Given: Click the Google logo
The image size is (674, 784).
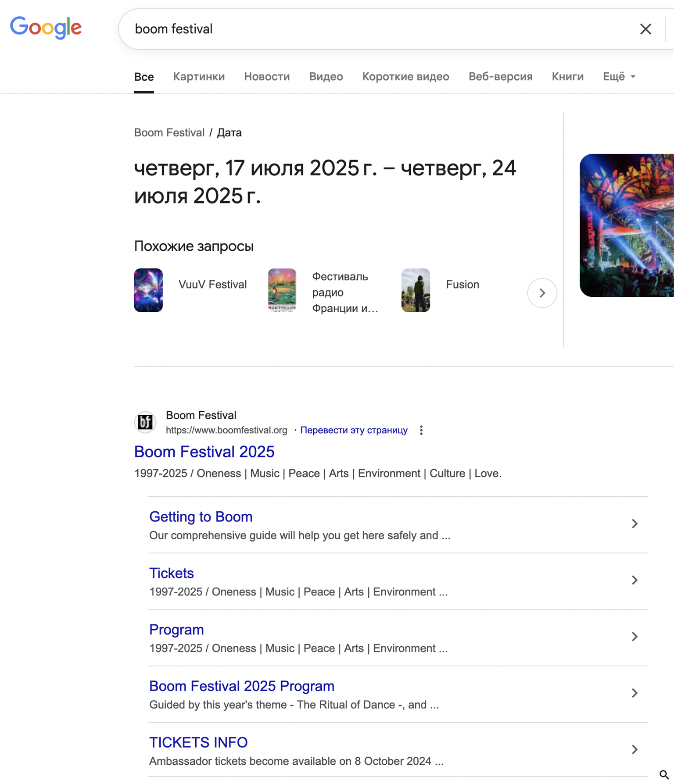Looking at the screenshot, I should coord(46,28).
